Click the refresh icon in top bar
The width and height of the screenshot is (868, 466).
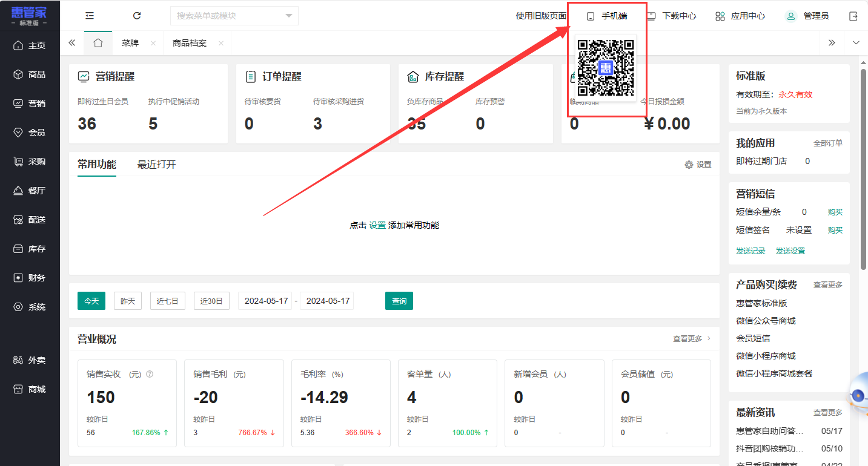point(137,16)
